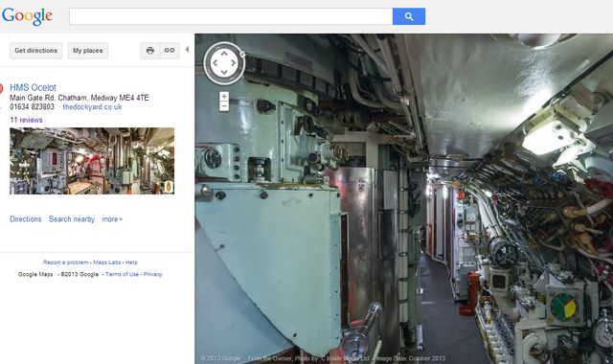Screen dimensions: 613x364
Task: Open the Help link
Action: point(131,262)
